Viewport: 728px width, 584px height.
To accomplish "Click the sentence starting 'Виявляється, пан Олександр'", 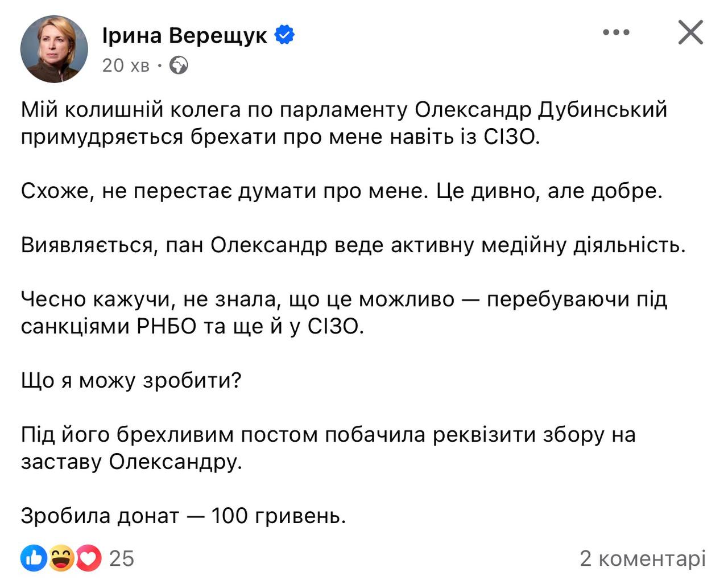I will (x=353, y=245).
